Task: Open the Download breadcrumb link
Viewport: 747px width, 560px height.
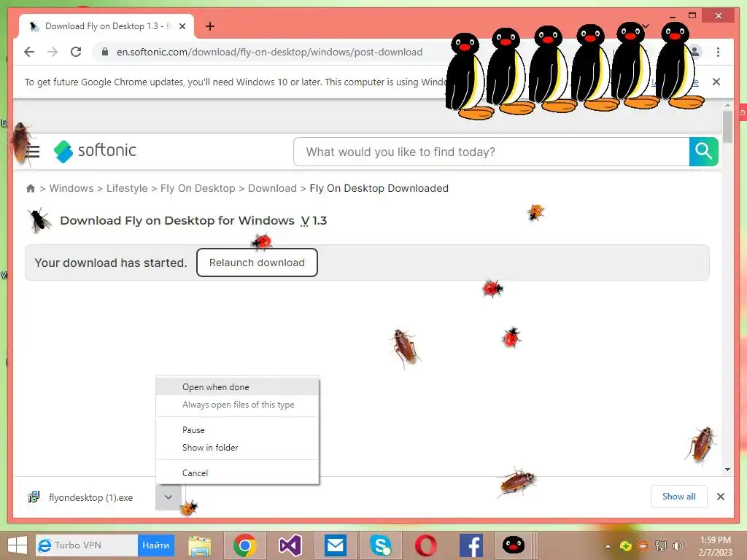Action: tap(272, 188)
